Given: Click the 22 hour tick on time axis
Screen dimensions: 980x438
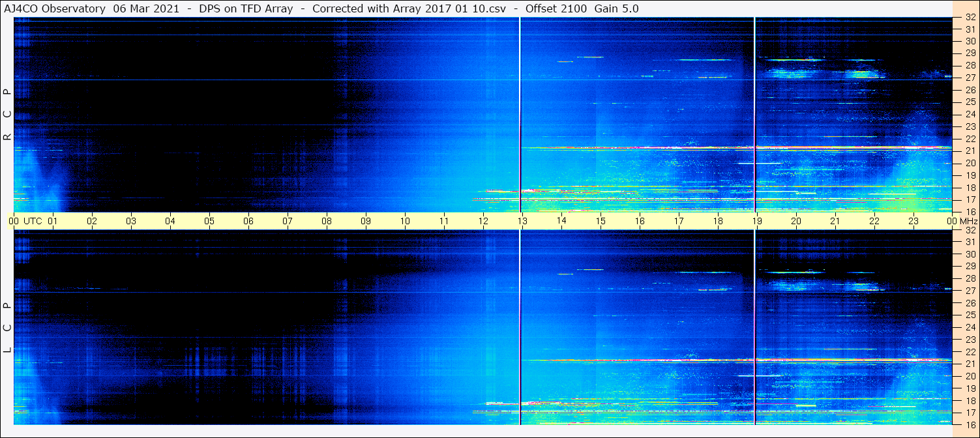Looking at the screenshot, I should click(874, 221).
